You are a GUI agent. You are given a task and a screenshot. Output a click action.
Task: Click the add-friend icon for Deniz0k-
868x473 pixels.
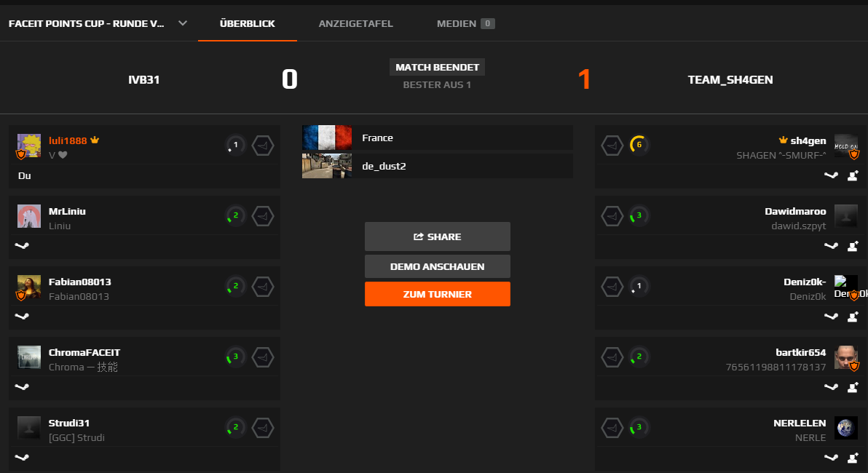coord(853,317)
